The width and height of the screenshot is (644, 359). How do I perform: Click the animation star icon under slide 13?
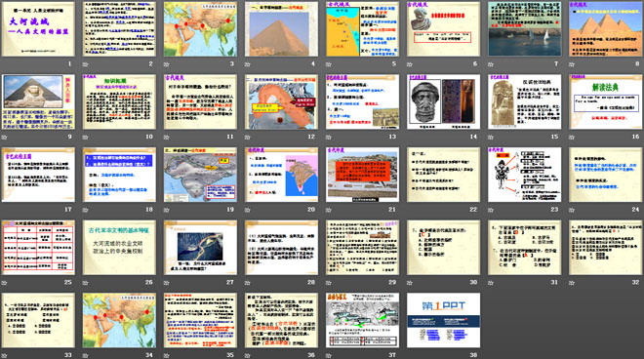(329, 137)
